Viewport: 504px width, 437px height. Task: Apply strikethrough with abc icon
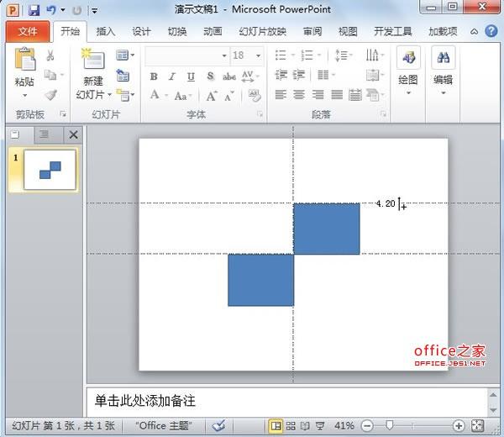(x=229, y=76)
